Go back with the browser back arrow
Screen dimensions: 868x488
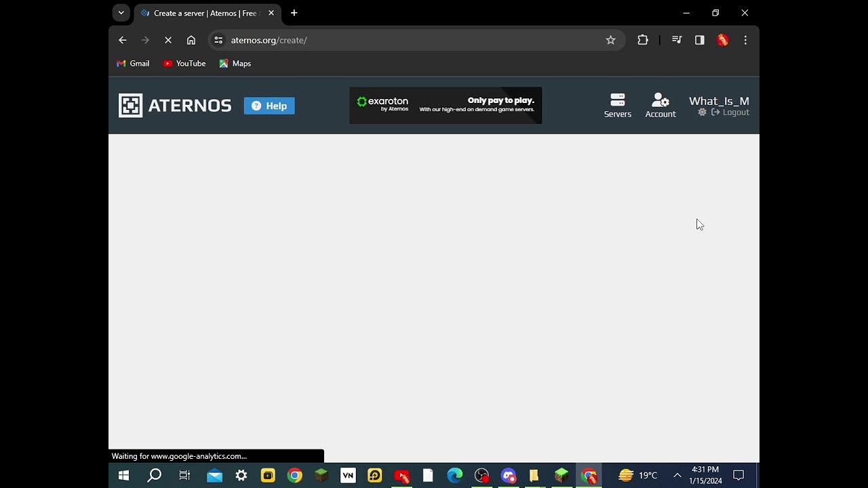coord(123,40)
